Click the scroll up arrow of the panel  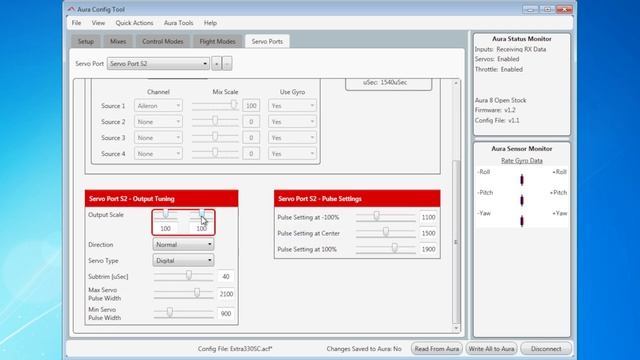(456, 83)
